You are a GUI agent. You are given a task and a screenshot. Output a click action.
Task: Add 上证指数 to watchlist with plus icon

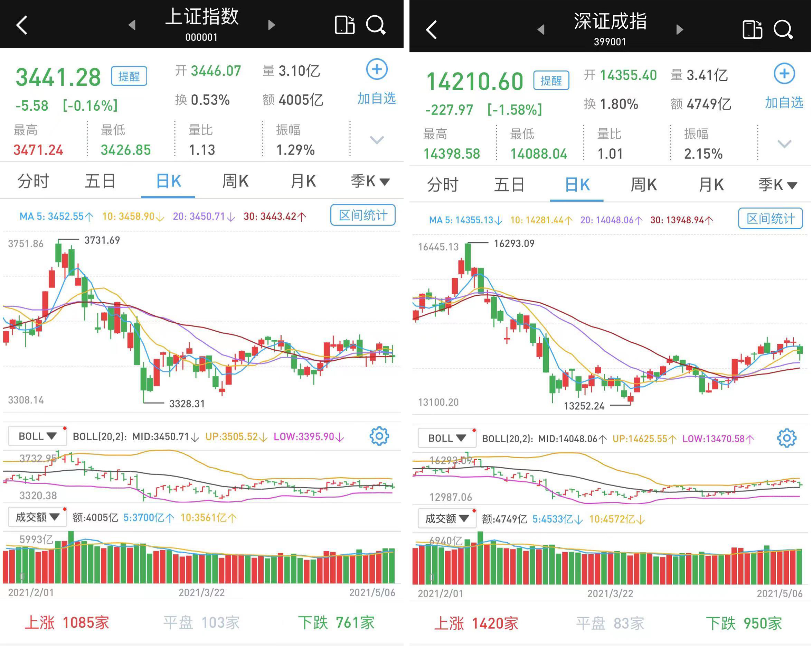click(377, 70)
